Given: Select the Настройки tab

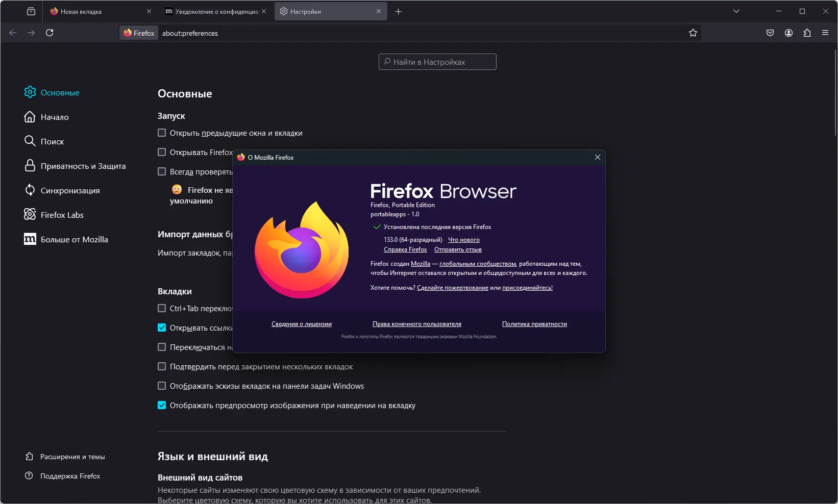Looking at the screenshot, I should click(331, 11).
